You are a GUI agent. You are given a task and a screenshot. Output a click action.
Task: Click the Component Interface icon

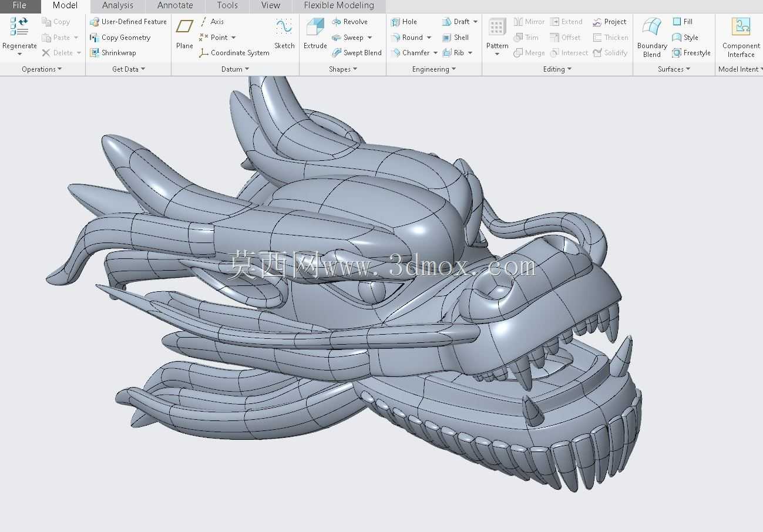[741, 27]
